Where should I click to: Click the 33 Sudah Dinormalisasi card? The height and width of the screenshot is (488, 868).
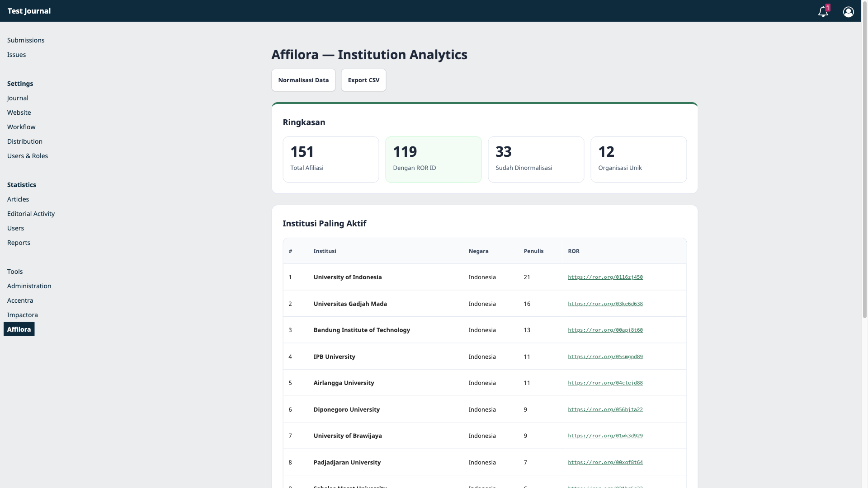536,160
